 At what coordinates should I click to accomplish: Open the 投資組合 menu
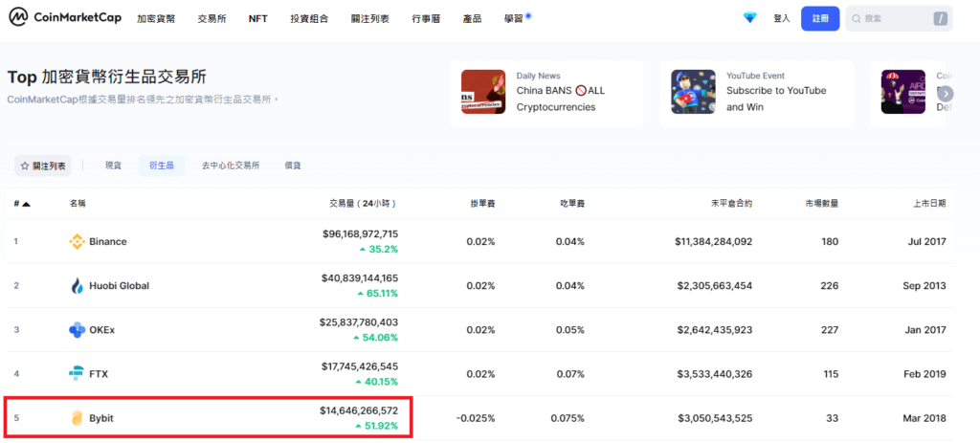[x=309, y=19]
